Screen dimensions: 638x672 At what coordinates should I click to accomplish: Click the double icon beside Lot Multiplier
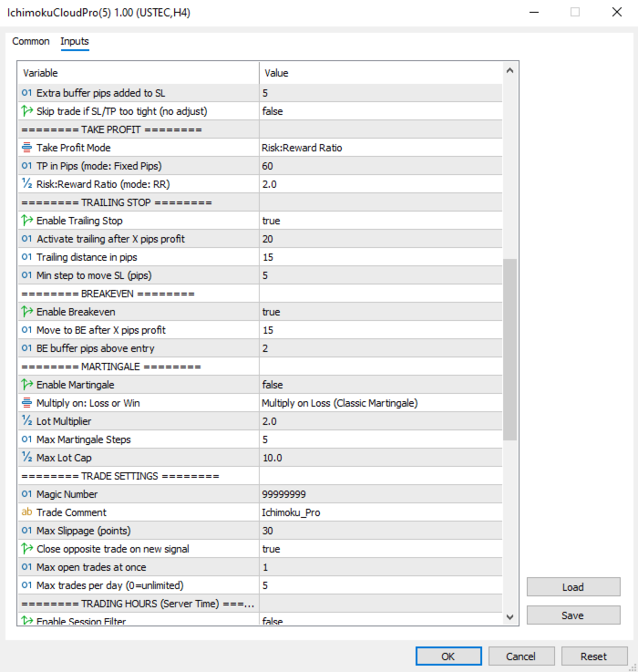26,421
